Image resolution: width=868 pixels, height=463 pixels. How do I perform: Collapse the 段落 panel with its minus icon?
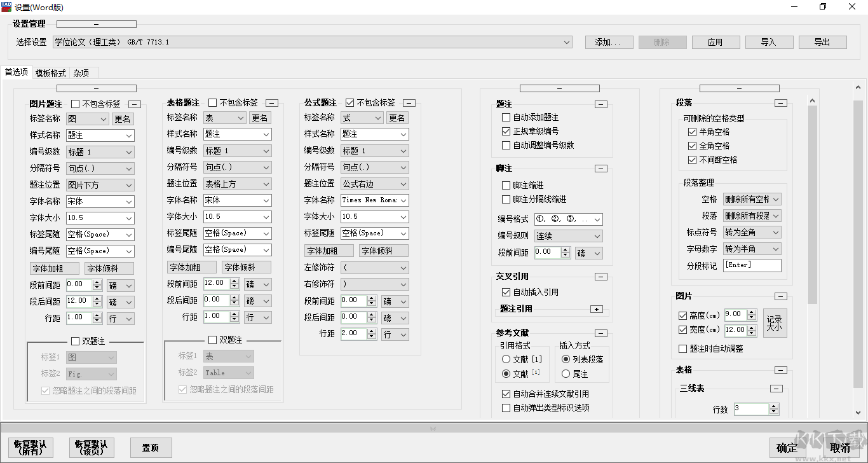tap(782, 102)
